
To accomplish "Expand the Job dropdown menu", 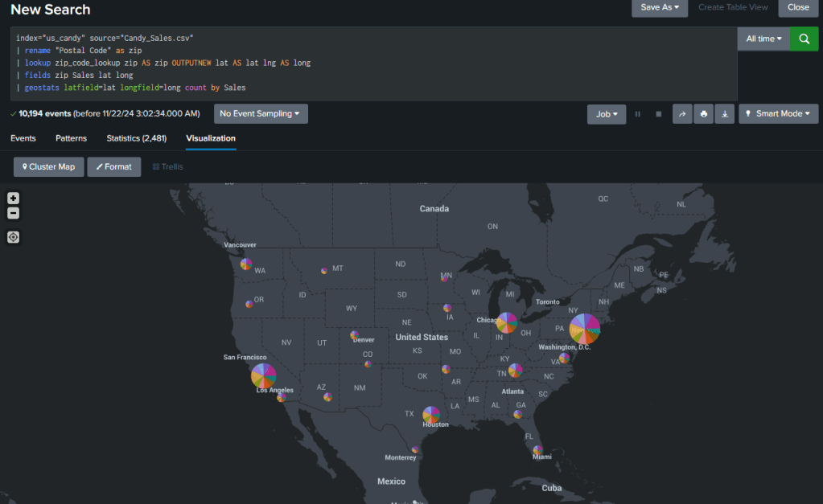I will pyautogui.click(x=607, y=114).
